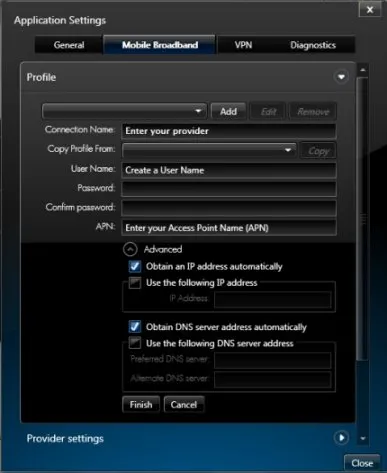387x473 pixels.
Task: Click the Close button at bottom
Action: pyautogui.click(x=362, y=463)
